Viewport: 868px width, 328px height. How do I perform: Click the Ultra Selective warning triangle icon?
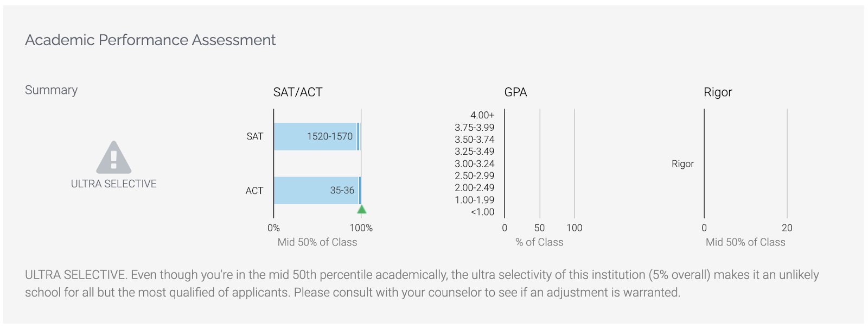(x=113, y=157)
